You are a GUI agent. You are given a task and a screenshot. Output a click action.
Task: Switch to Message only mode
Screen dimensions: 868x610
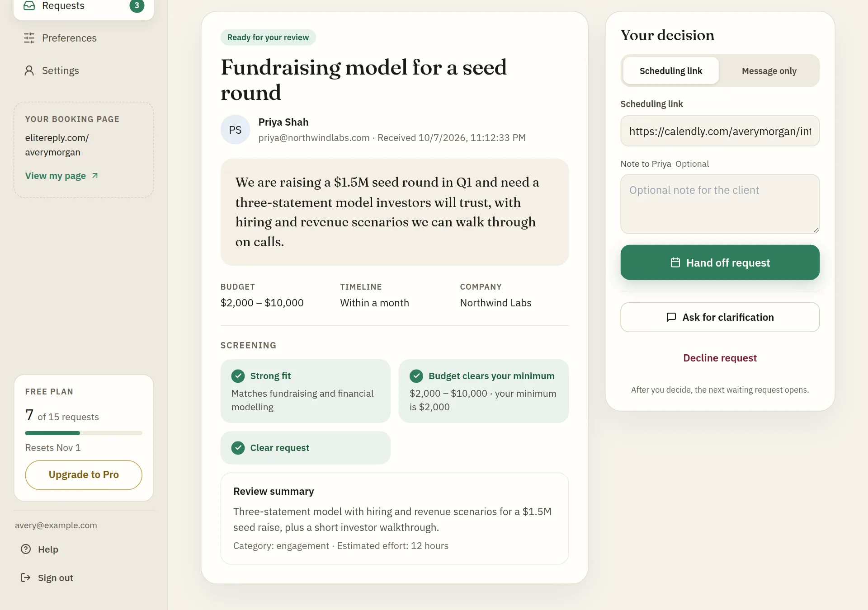click(769, 71)
